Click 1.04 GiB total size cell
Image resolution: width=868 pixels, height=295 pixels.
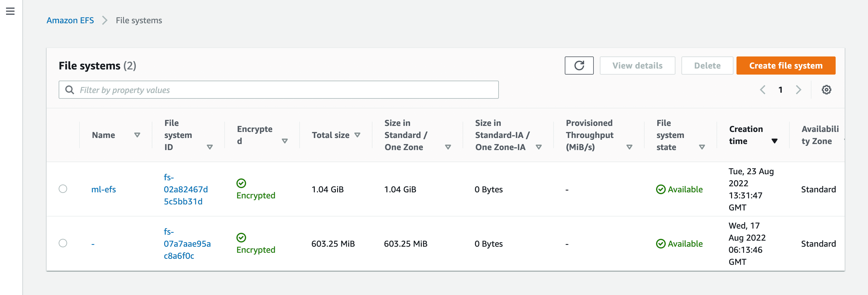[x=327, y=189]
